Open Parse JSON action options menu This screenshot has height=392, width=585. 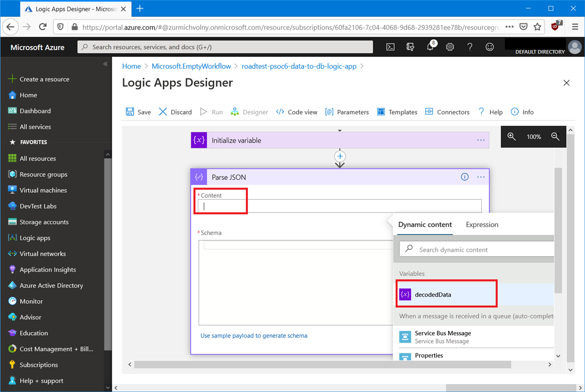point(481,177)
